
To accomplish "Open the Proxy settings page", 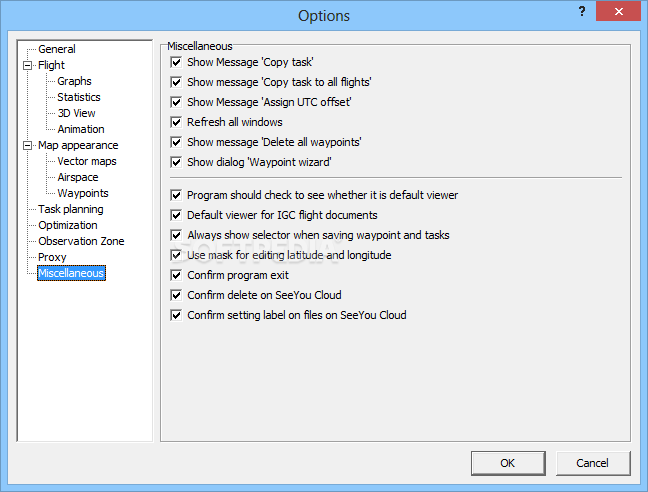I will [52, 257].
